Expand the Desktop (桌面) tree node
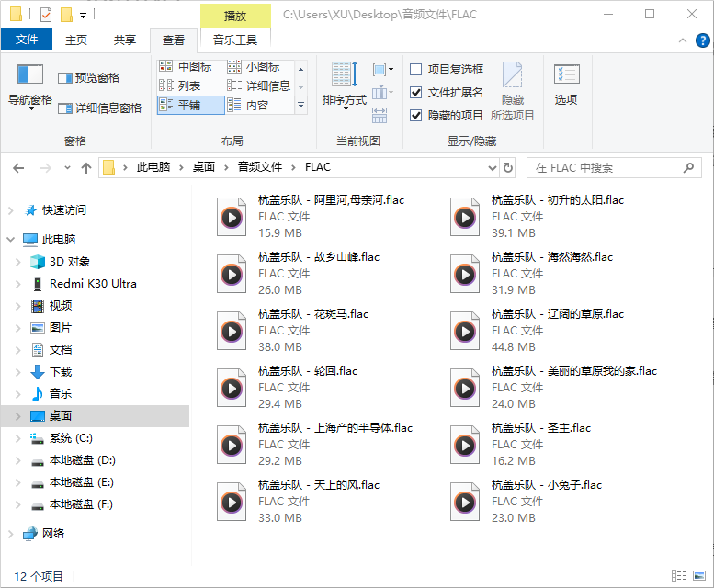 coord(18,416)
